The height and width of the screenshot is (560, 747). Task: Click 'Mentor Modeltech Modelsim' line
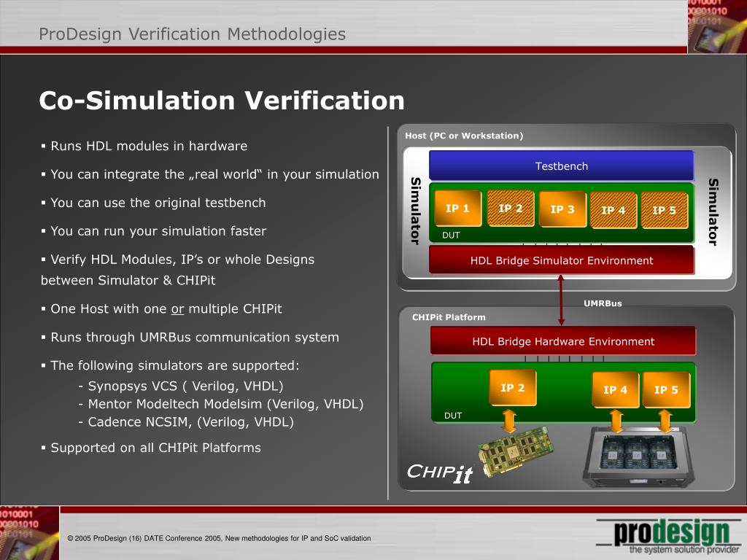[221, 404]
